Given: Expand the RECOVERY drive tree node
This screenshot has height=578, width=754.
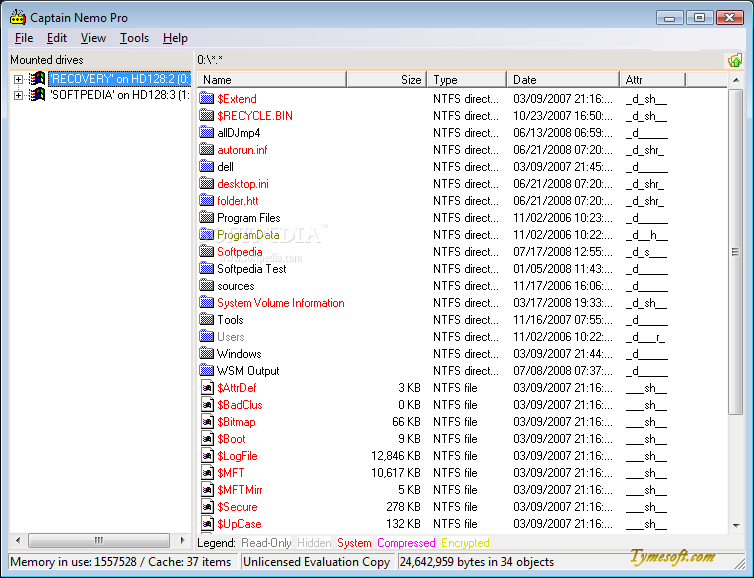Looking at the screenshot, I should click(18, 79).
